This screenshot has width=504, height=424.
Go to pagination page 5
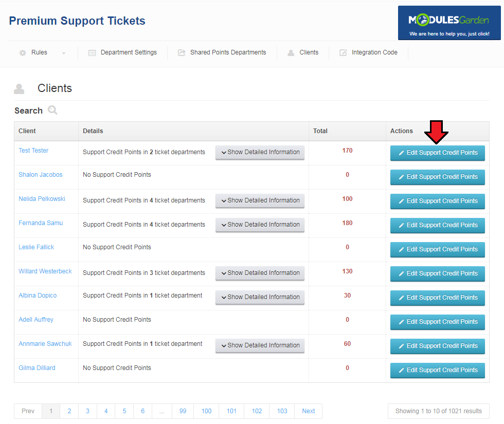pyautogui.click(x=124, y=411)
